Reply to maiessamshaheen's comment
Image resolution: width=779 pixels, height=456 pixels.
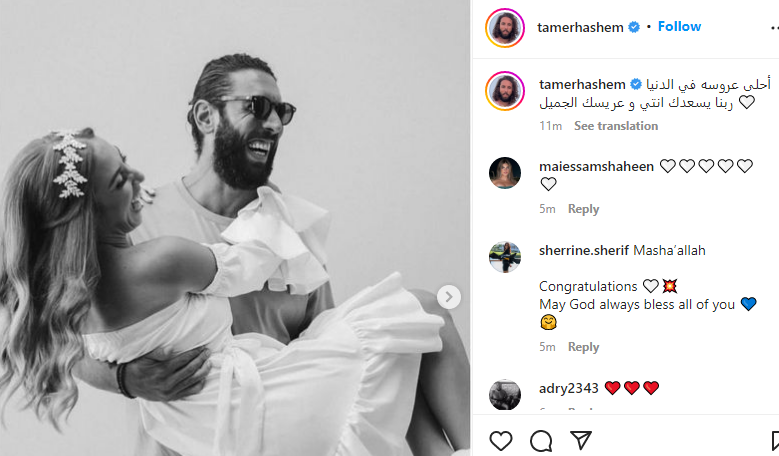(583, 209)
